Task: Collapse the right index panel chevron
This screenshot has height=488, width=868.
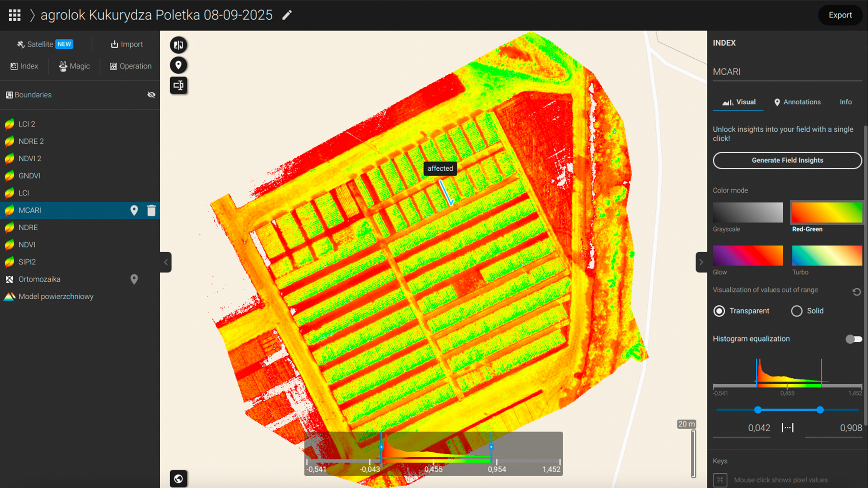Action: click(701, 262)
